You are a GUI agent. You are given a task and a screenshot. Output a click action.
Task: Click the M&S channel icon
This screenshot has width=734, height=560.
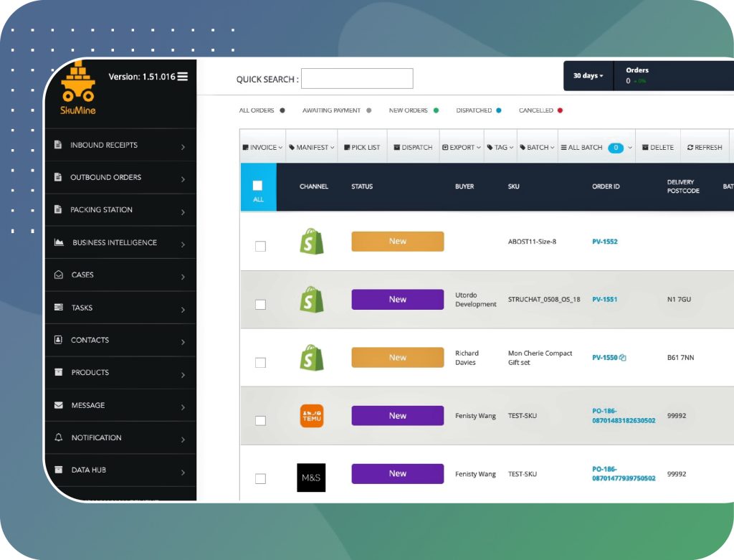click(x=311, y=478)
